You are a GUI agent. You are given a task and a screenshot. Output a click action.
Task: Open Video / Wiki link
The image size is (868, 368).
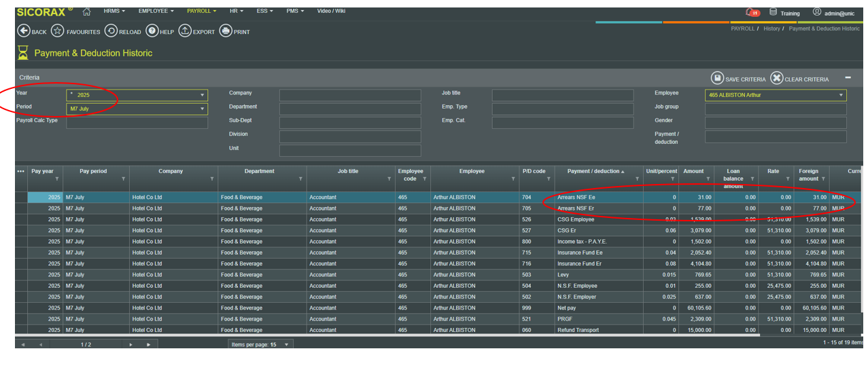pyautogui.click(x=331, y=11)
